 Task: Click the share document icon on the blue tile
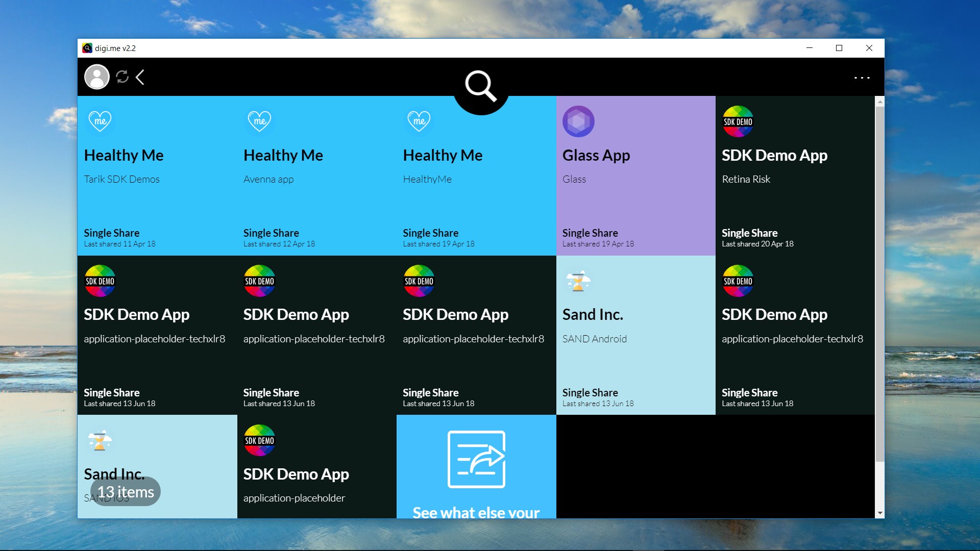tap(476, 459)
